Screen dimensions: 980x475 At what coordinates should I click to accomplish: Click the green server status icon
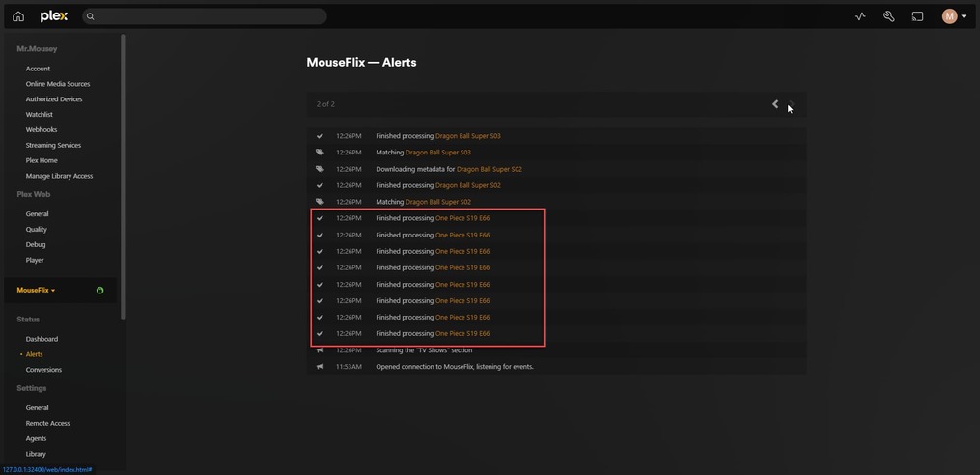coord(100,291)
